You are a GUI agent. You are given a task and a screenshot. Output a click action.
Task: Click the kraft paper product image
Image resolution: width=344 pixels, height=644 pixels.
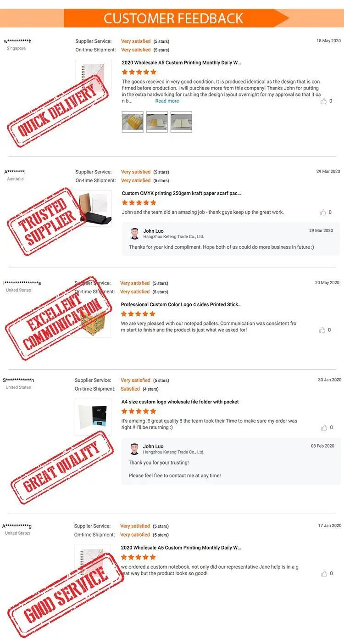[94, 208]
